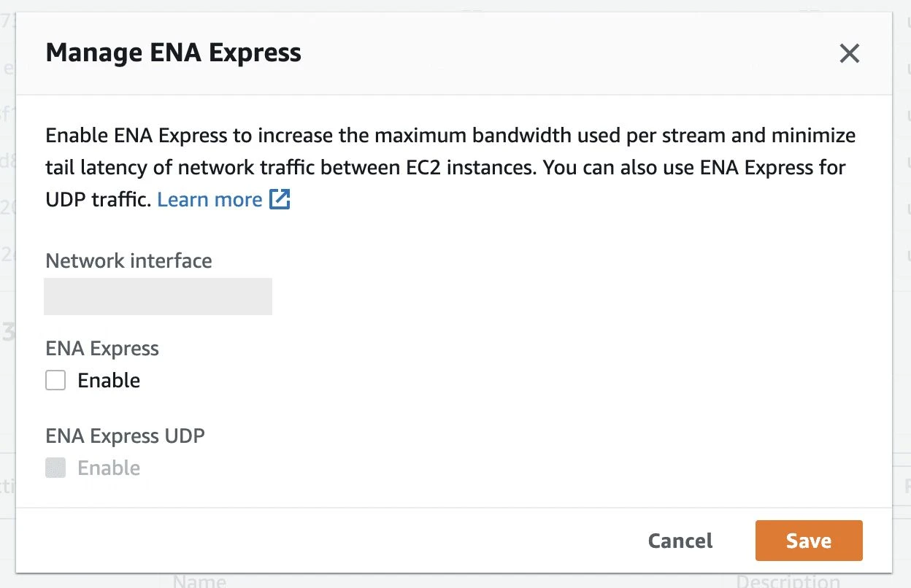Select the external-launch icon in the description text
Viewport: 911px width, 588px height.
click(x=281, y=199)
